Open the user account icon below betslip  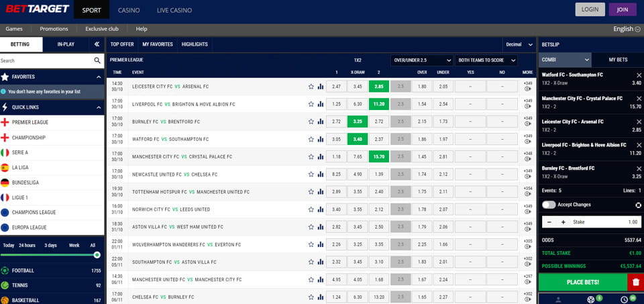pyautogui.click(x=557, y=299)
